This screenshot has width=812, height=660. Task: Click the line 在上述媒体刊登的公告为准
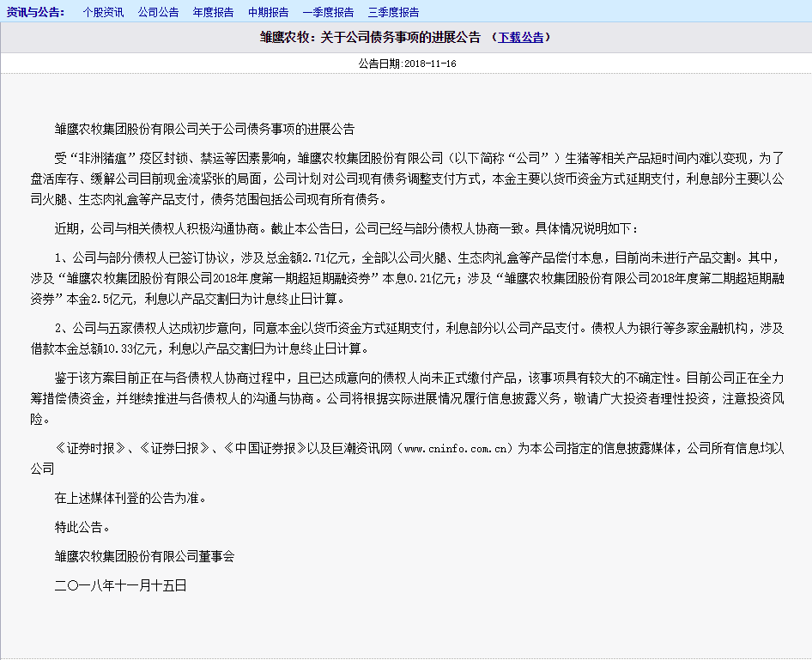click(130, 498)
